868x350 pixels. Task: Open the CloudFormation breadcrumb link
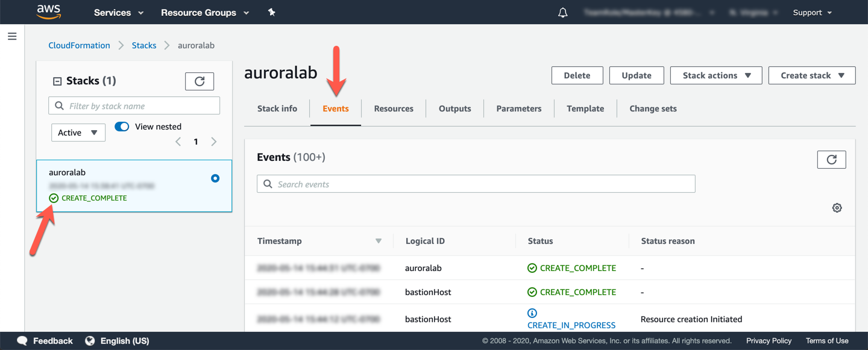coord(79,45)
